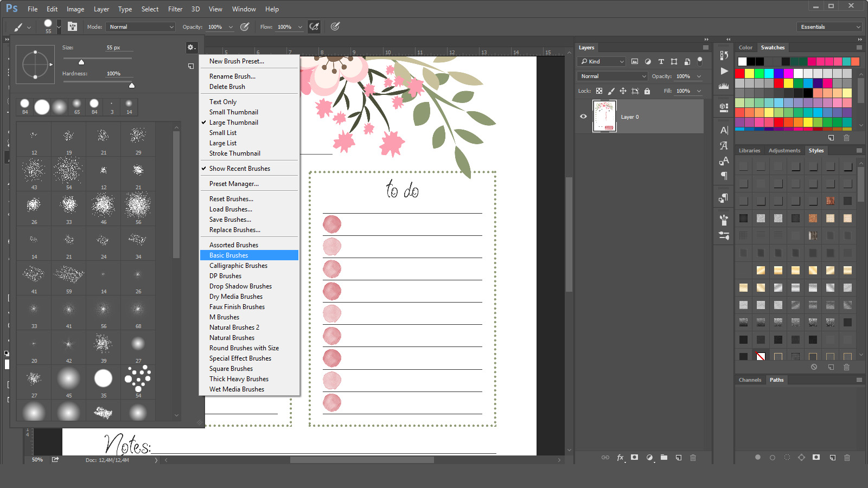
Task: Enable pressure for size icon
Action: coord(335,27)
